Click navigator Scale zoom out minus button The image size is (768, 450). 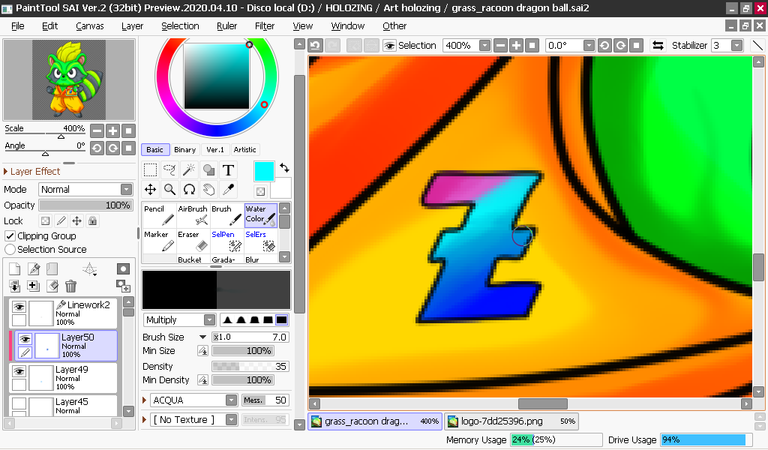[97, 131]
